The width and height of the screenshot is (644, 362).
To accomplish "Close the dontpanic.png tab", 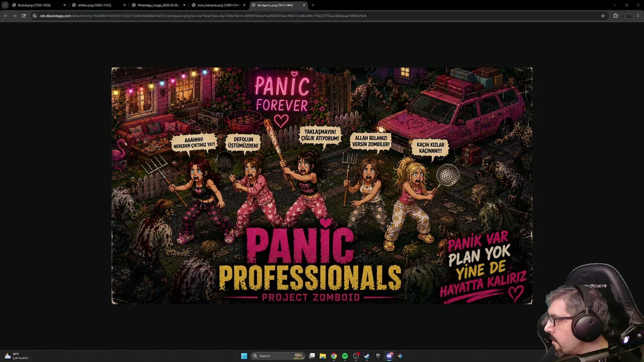I will coord(304,5).
